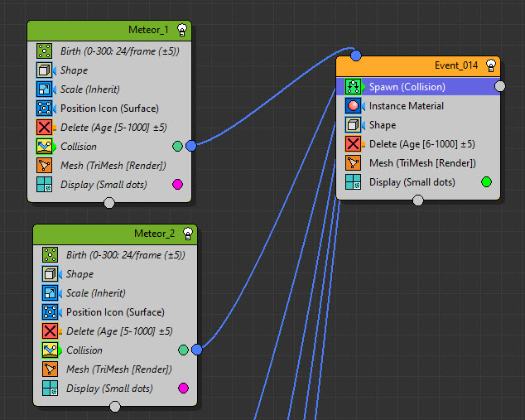This screenshot has height=420, width=525.
Task: Click the Spawn (Collision) icon in Event_014
Action: [354, 87]
